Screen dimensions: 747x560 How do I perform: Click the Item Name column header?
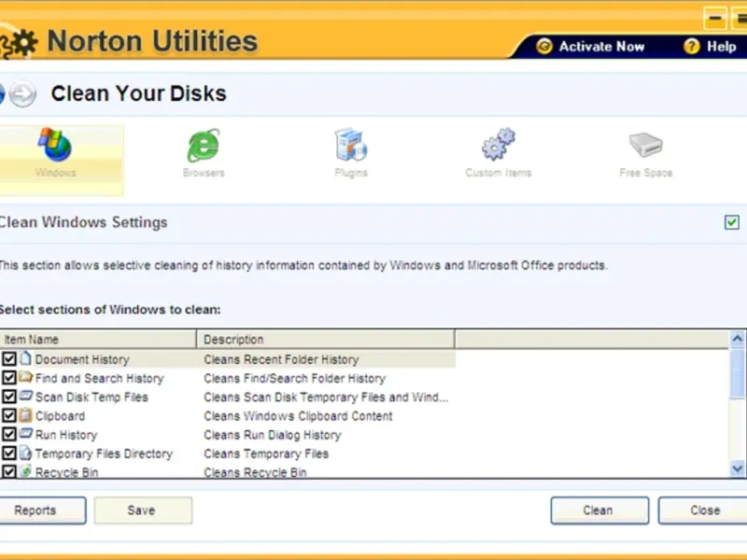98,339
